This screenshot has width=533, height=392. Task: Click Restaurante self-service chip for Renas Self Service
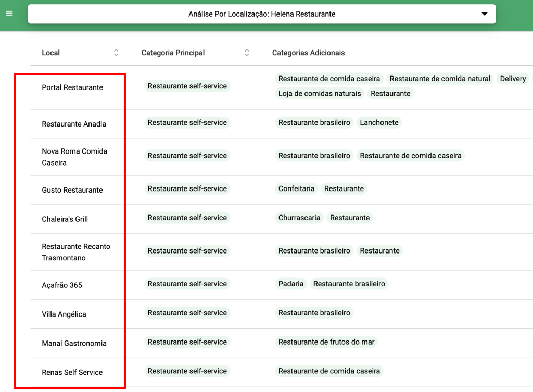(x=187, y=371)
